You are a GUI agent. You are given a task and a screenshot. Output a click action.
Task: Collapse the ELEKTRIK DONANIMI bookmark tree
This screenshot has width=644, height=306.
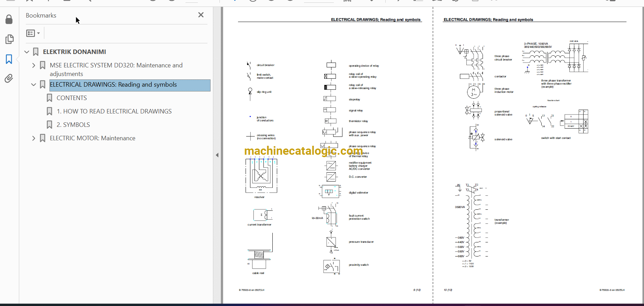point(27,52)
